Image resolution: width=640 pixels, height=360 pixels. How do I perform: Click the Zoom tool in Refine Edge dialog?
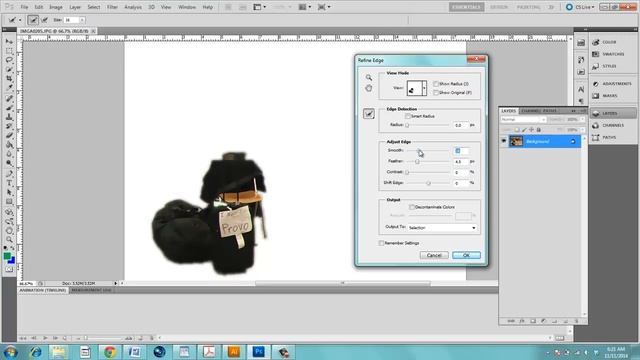point(369,78)
